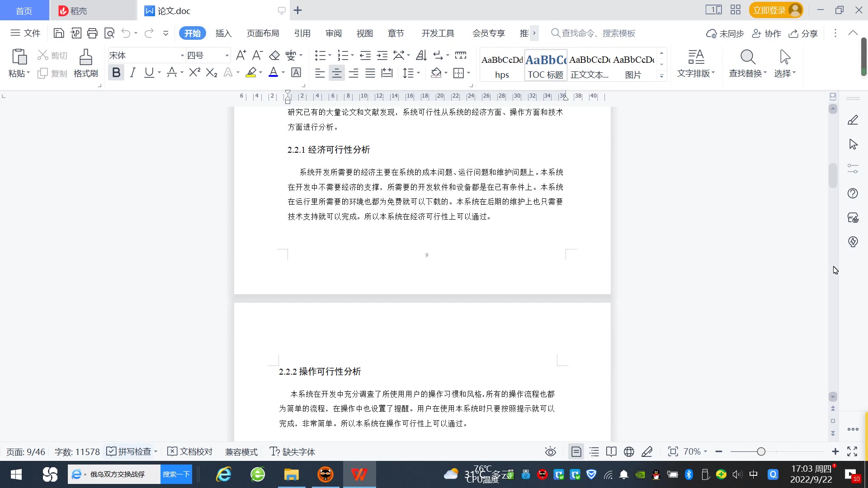Switch to web layout view icon

[629, 451]
